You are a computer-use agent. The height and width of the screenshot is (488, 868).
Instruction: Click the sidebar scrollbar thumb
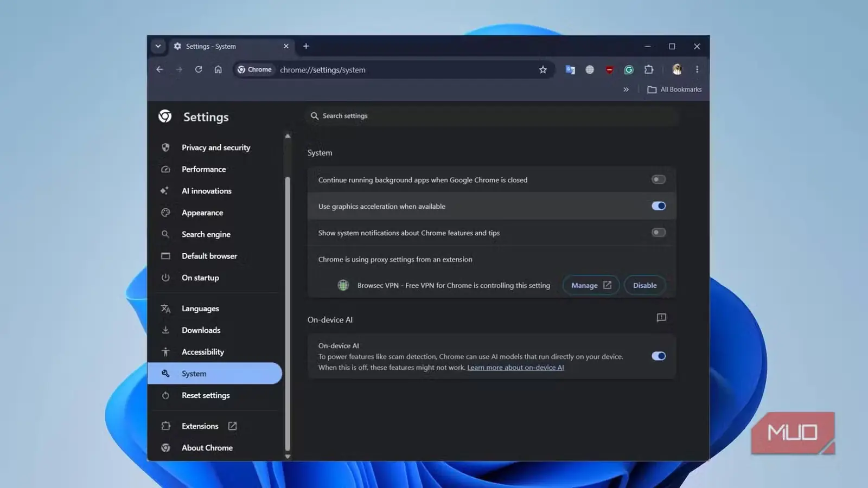tap(288, 314)
